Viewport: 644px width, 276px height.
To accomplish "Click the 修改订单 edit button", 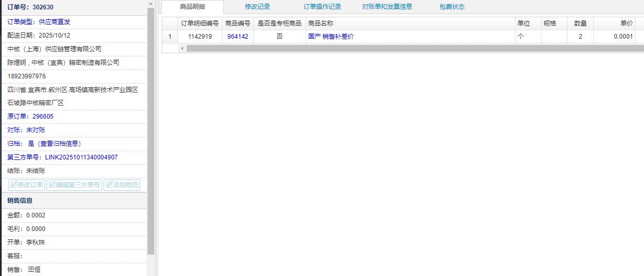I will click(x=27, y=185).
